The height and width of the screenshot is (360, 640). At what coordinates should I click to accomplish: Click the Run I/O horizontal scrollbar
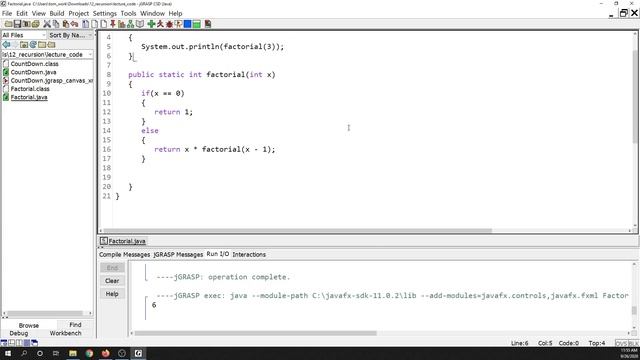(x=256, y=333)
